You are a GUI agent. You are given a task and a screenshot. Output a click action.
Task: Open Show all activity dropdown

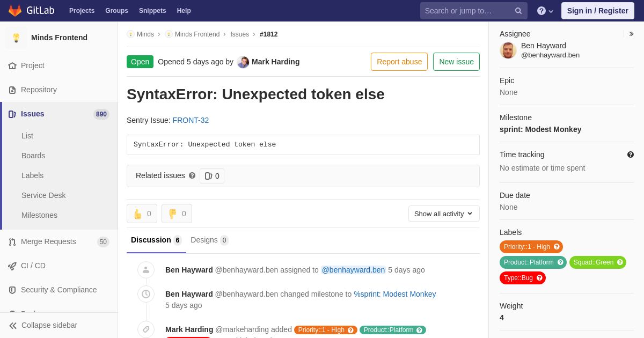[444, 214]
